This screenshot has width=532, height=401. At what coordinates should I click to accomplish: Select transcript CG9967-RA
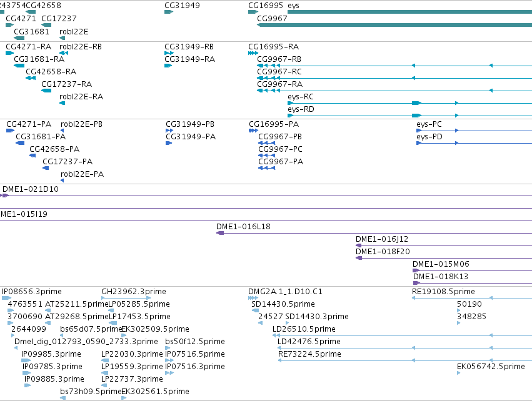pos(280,84)
